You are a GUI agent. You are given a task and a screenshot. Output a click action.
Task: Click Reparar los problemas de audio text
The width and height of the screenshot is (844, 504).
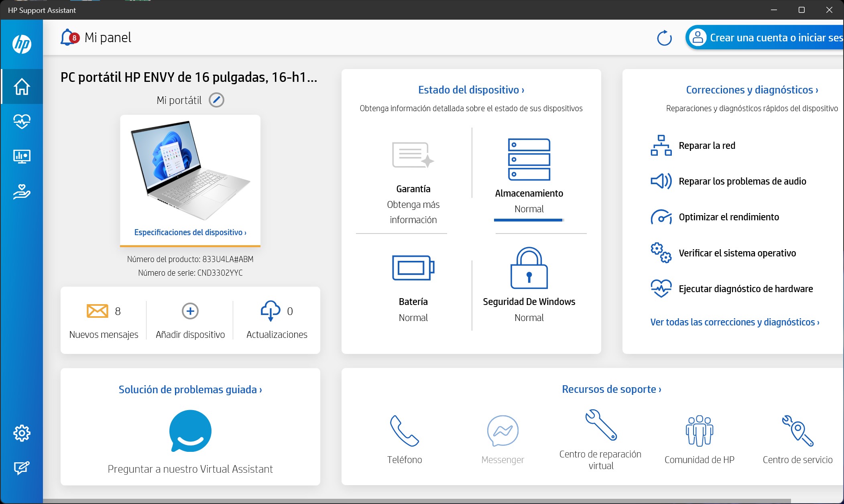click(742, 181)
